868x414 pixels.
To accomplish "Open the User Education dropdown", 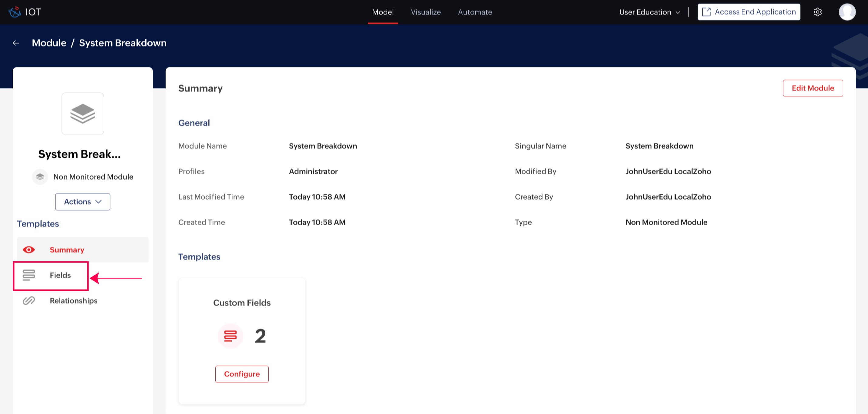I will coord(649,12).
